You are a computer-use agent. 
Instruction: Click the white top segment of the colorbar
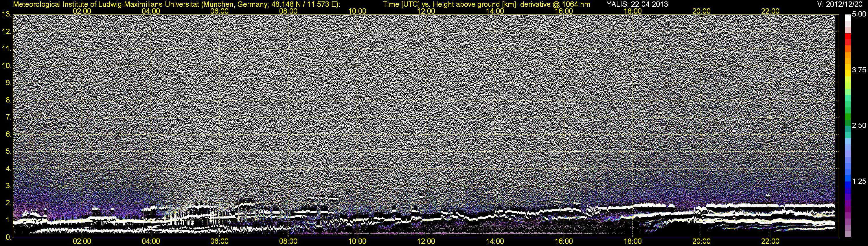848,18
